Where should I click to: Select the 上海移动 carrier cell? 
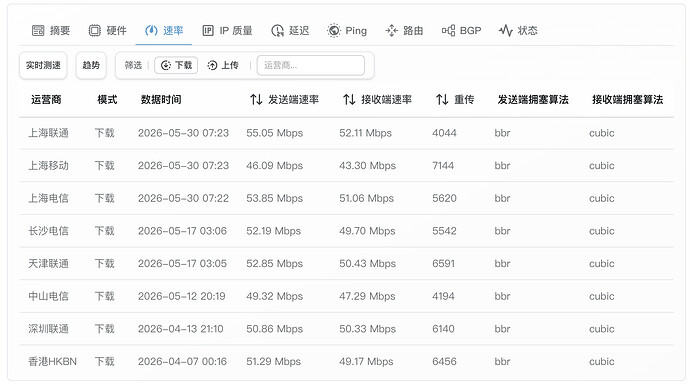pos(48,165)
